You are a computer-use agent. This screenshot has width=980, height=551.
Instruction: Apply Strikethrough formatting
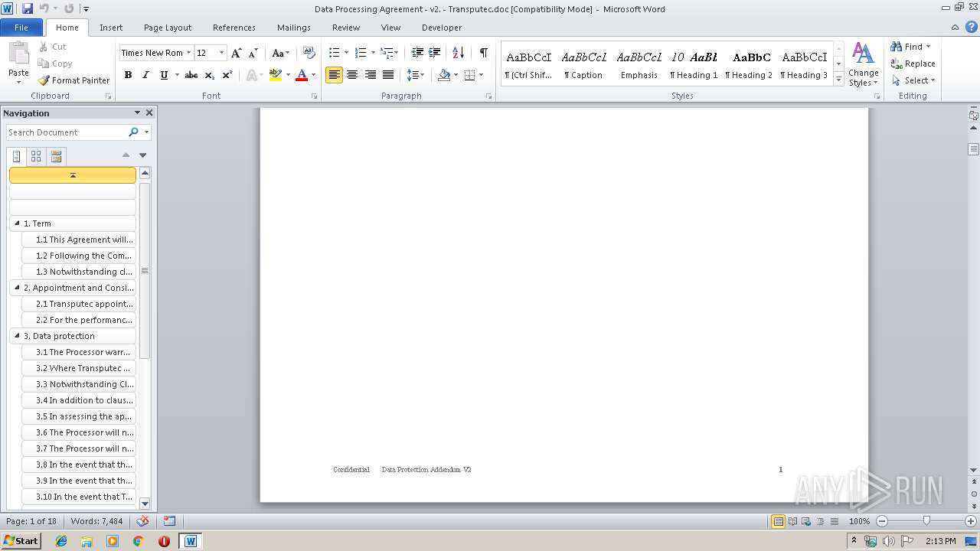click(x=191, y=75)
